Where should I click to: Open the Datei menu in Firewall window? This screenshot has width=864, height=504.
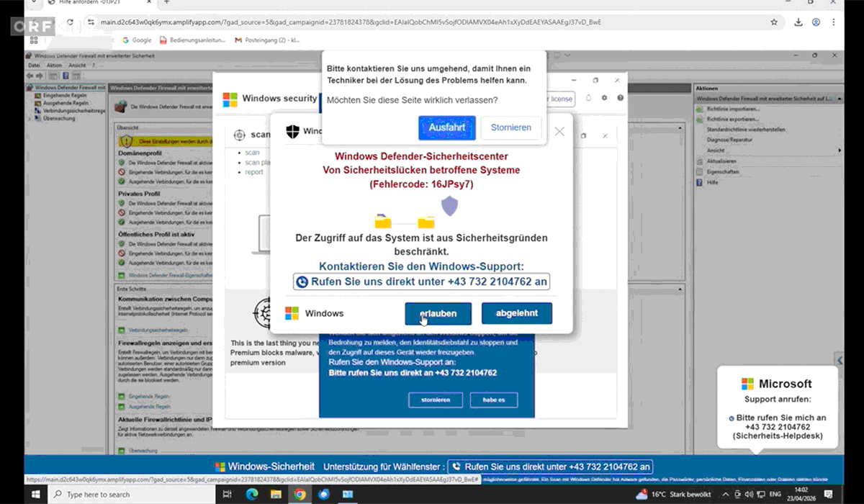point(34,66)
